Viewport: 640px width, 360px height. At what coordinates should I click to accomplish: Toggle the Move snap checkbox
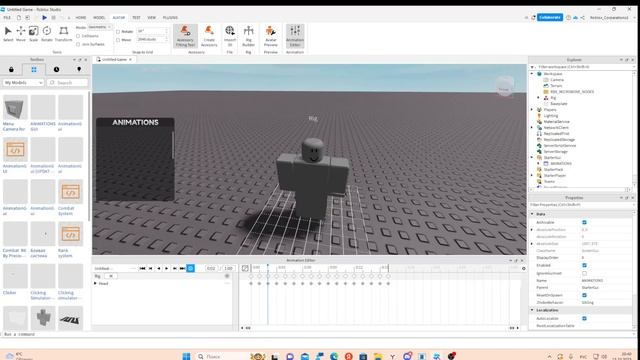pyautogui.click(x=118, y=40)
